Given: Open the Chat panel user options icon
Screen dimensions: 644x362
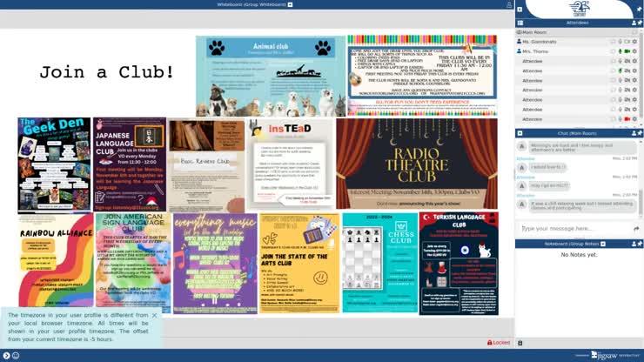Looking at the screenshot, I should point(632,133).
